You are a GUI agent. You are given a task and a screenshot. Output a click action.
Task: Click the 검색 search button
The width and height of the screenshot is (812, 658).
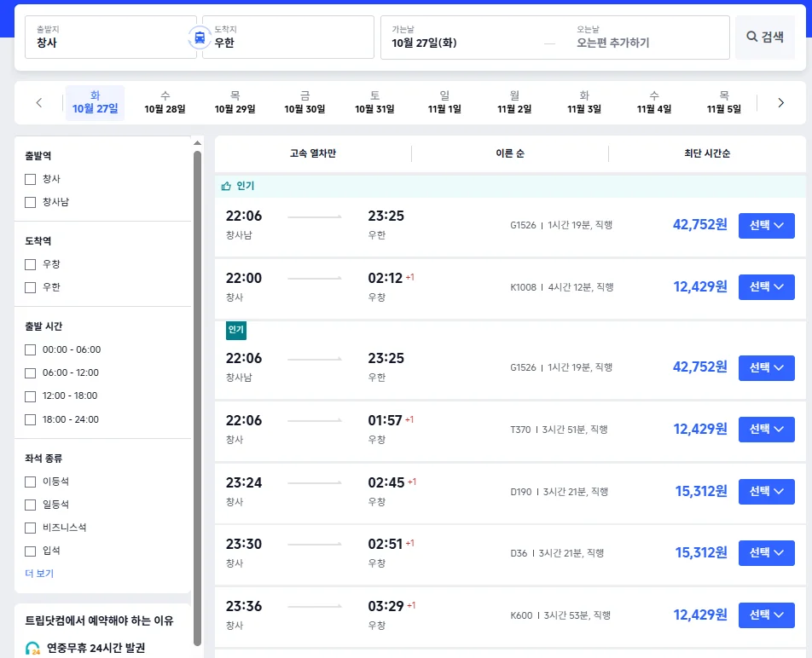pyautogui.click(x=765, y=38)
